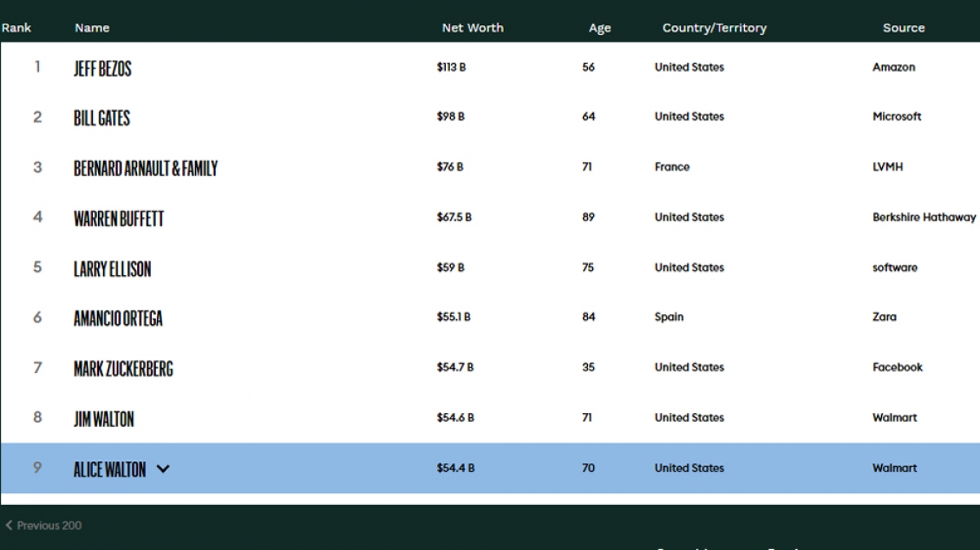Click the Country/Territory column header
Image resolution: width=980 pixels, height=550 pixels.
715,28
